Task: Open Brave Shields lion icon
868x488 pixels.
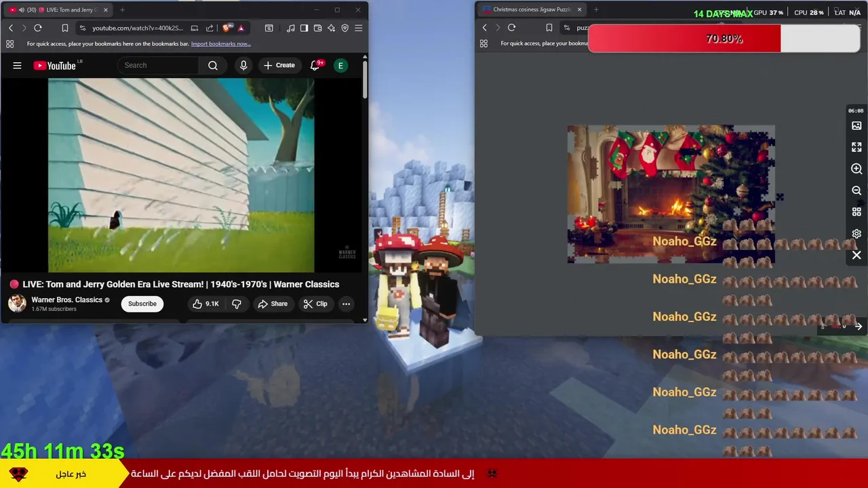Action: tap(226, 28)
